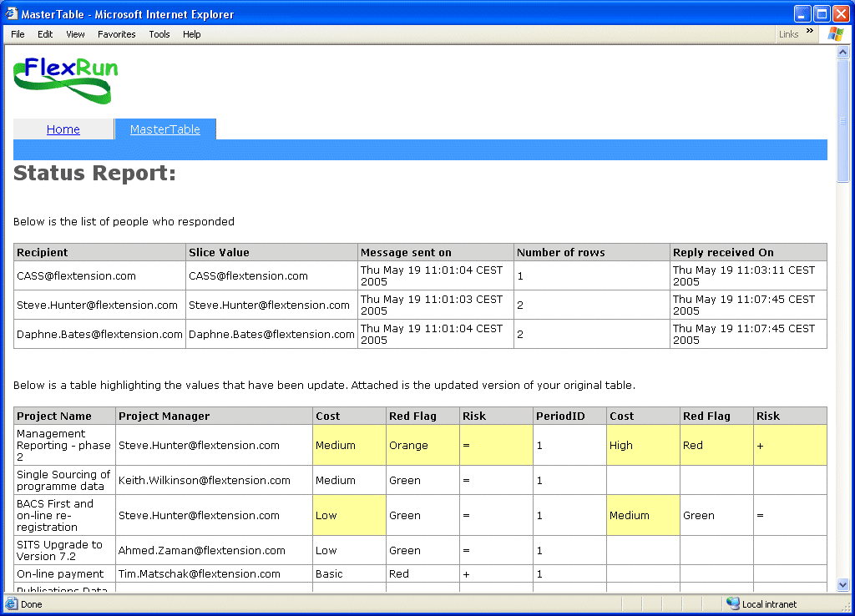Click the vertical scrollbar thumb
855x616 pixels.
843,120
